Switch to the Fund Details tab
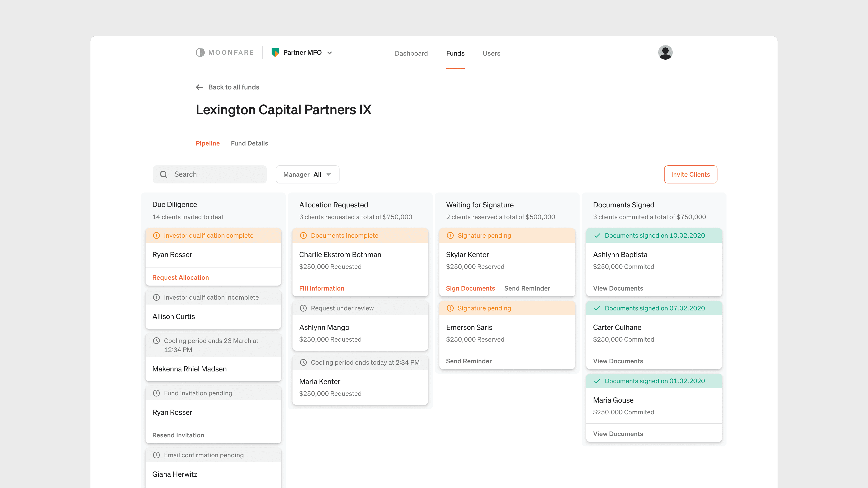Viewport: 868px width, 488px height. pos(249,143)
